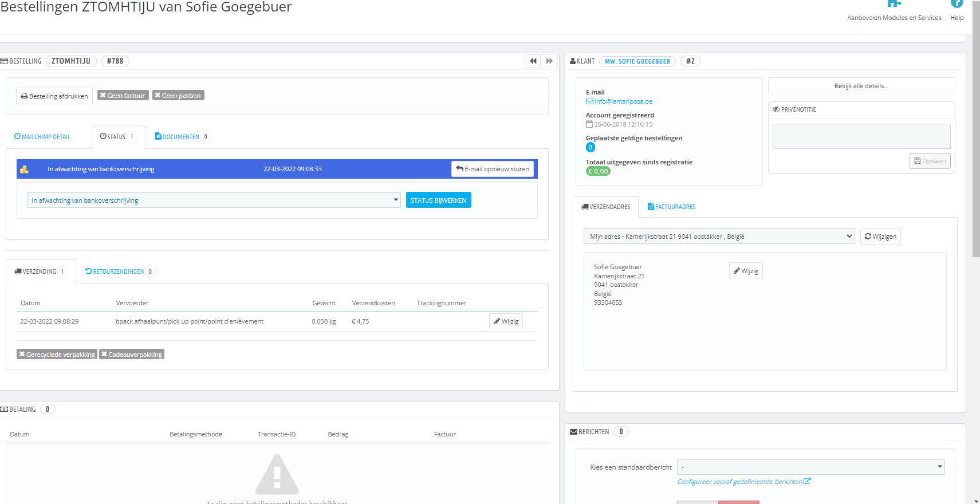Click the Betalingsmethode column header
Screen dimensions: 980x504
pyautogui.click(x=196, y=434)
